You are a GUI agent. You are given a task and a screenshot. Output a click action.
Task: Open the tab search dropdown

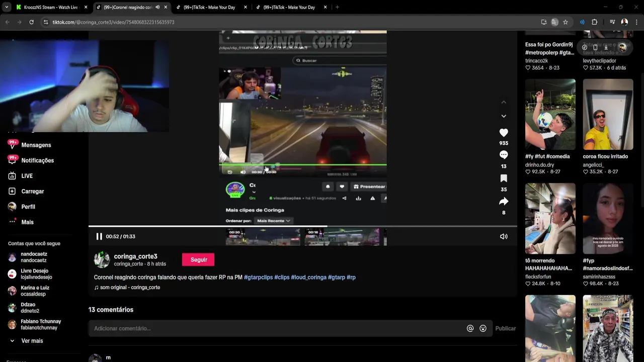pos(7,8)
